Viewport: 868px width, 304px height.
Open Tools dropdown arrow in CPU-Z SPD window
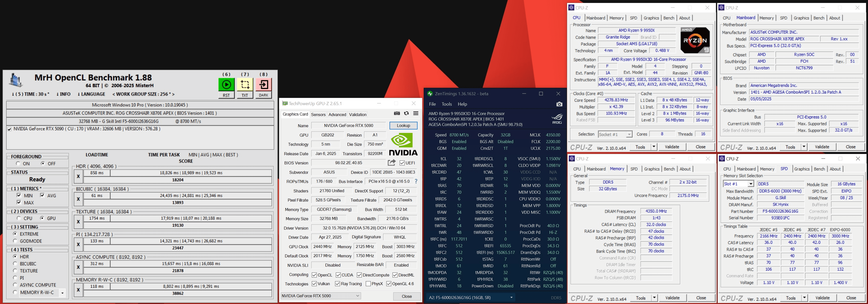pyautogui.click(x=804, y=298)
